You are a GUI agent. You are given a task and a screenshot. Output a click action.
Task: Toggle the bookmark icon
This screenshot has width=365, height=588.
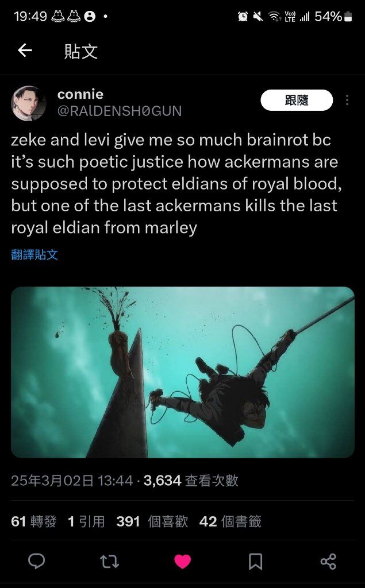255,562
